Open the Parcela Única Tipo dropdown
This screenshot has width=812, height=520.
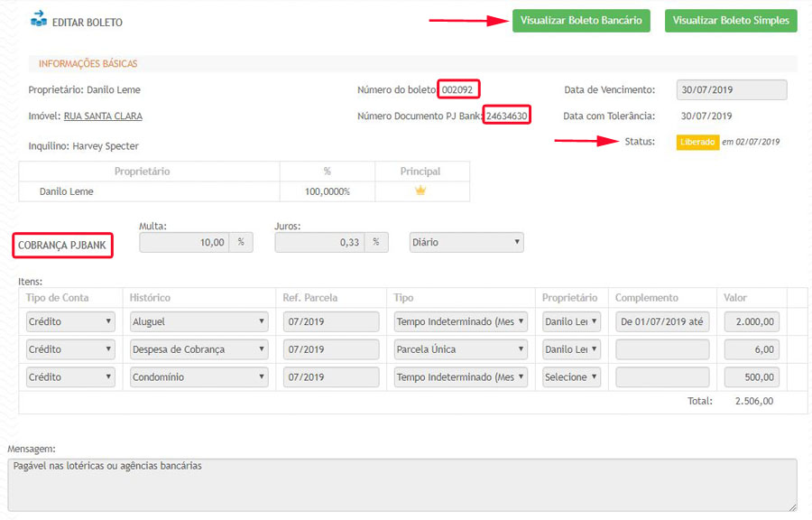(460, 349)
